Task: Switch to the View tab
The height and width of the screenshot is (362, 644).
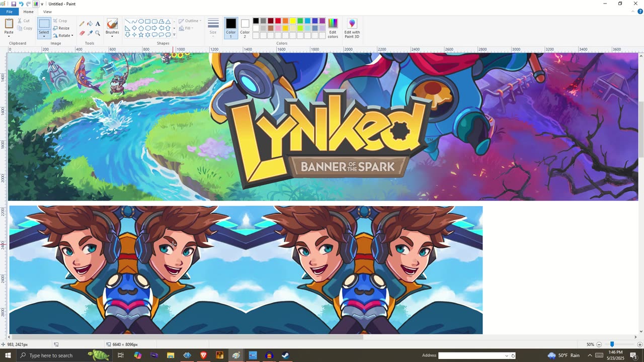Action: click(x=47, y=12)
